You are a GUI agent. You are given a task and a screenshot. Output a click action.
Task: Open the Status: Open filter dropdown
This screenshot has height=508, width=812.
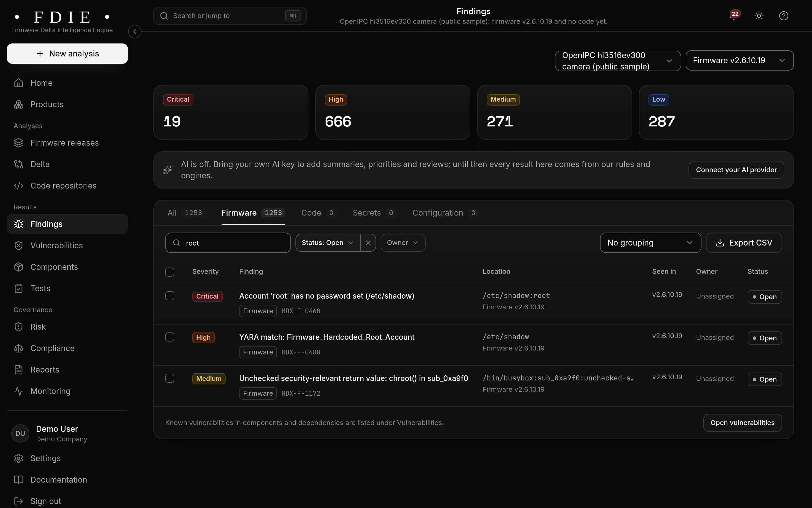tap(328, 243)
